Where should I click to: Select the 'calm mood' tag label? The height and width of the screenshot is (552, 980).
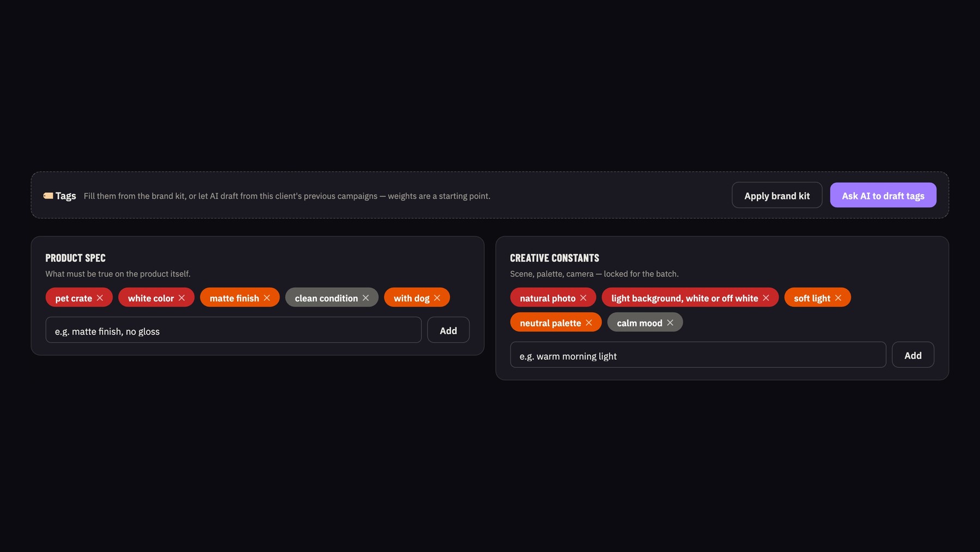[x=639, y=323]
